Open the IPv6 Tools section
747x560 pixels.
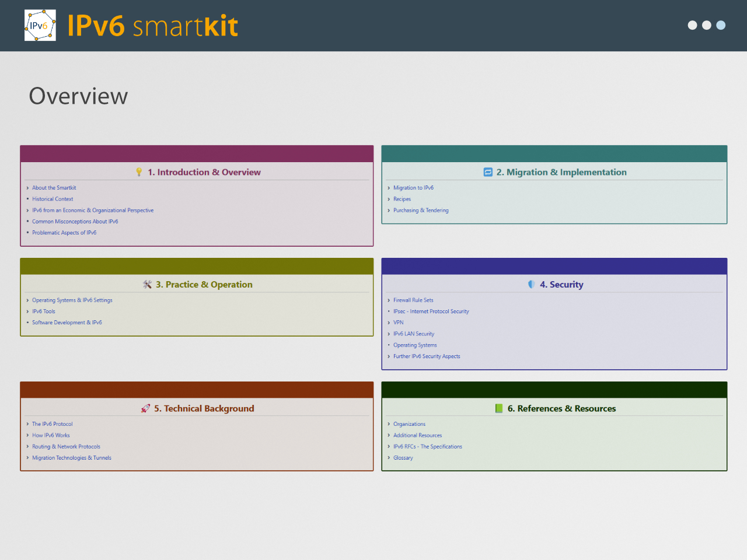44,311
